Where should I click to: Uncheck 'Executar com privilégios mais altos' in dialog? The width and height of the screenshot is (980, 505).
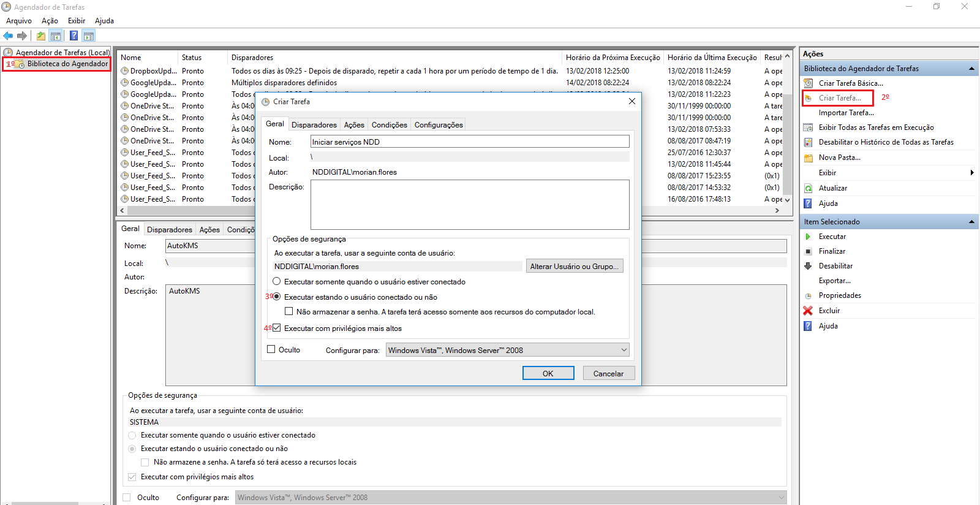pyautogui.click(x=277, y=328)
